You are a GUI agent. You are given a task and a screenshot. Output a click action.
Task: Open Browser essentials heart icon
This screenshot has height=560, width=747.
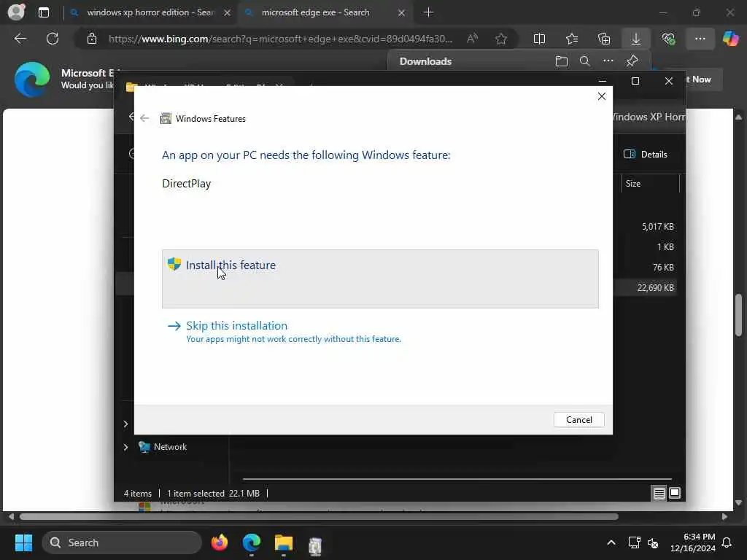(x=668, y=39)
